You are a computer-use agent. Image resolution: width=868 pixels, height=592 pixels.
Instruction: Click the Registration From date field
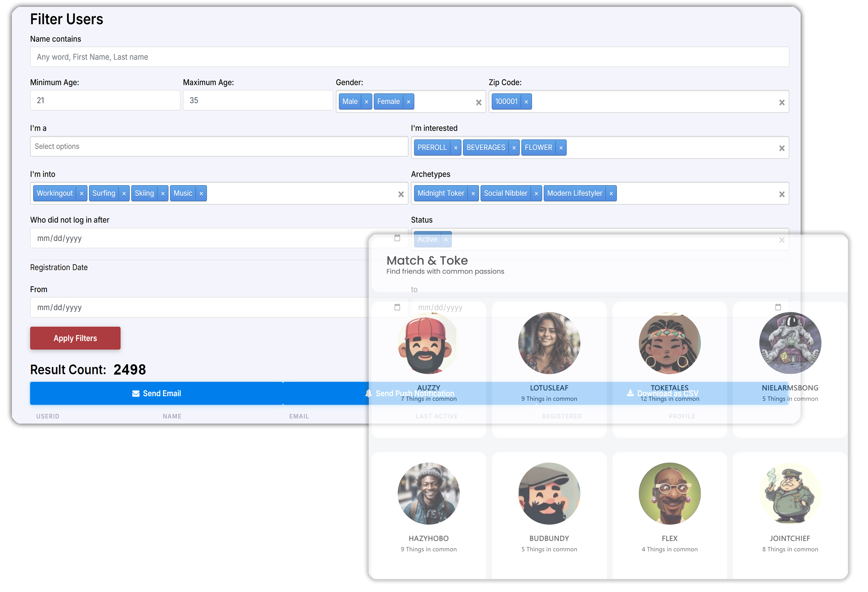click(x=219, y=307)
